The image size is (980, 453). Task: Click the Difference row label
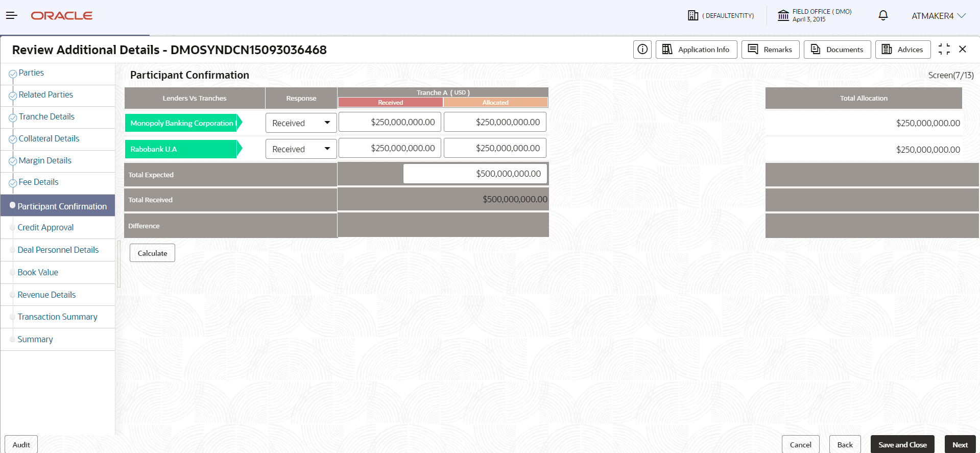(144, 226)
